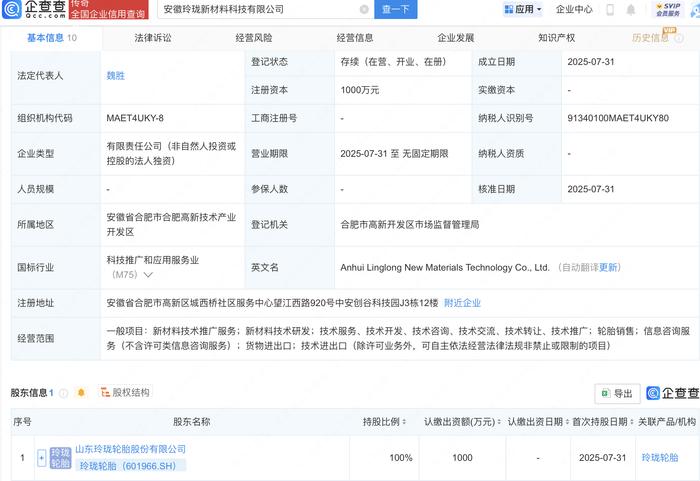Screen dimensions: 700x481
Task: Click the SVIP 会员服务 badge
Action: [x=668, y=9]
